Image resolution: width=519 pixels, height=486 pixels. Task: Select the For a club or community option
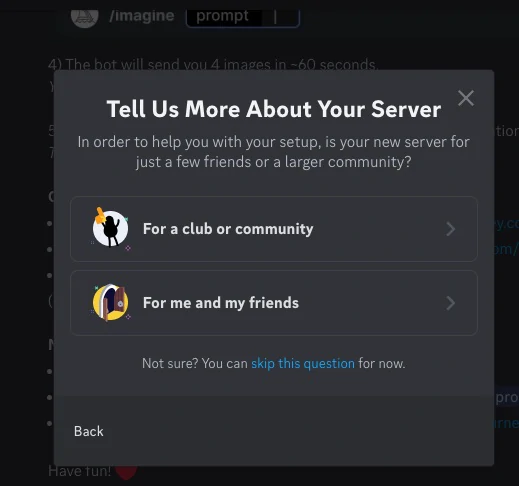pyautogui.click(x=274, y=229)
